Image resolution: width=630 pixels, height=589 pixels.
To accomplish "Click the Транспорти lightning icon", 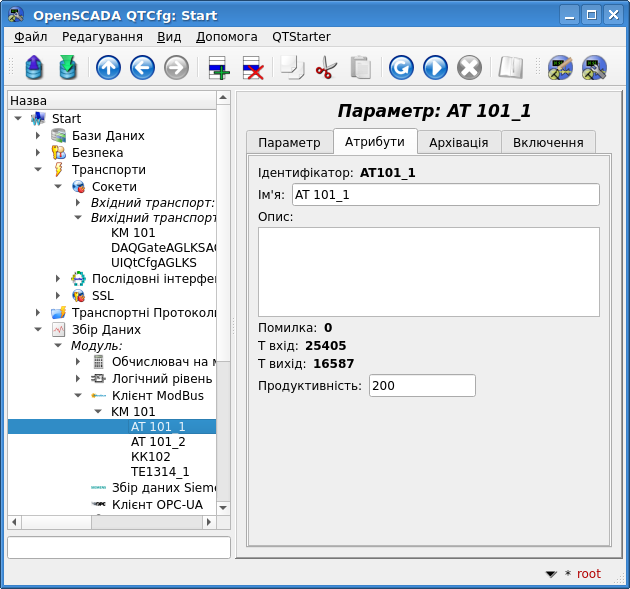I will (59, 170).
